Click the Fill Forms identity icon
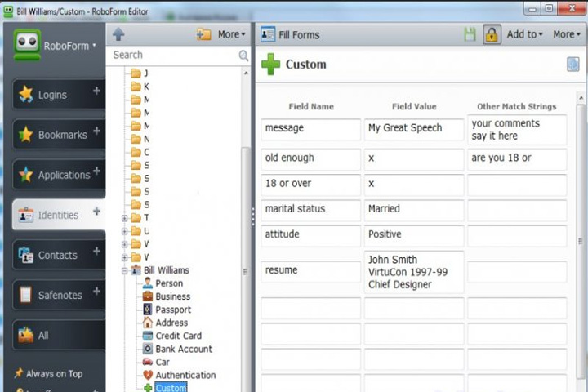The image size is (588, 392). point(268,34)
